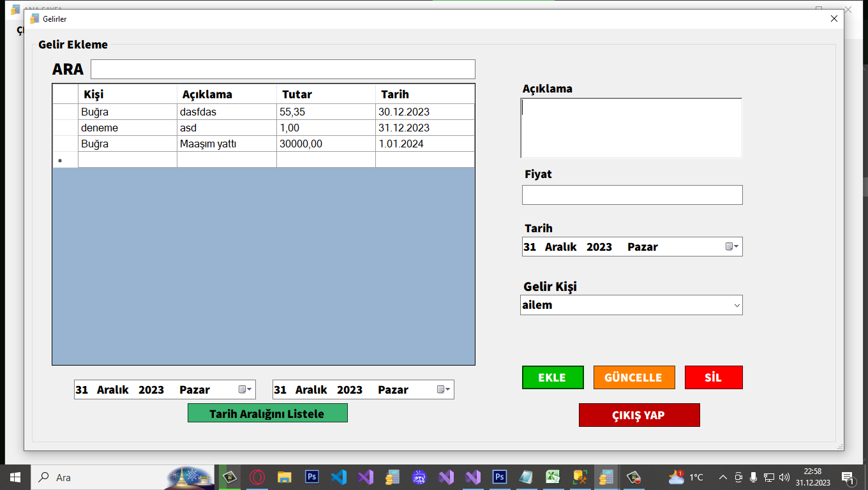Select the Maaşım yattı cell in the table
Viewport: 868px width, 490px height.
[227, 144]
